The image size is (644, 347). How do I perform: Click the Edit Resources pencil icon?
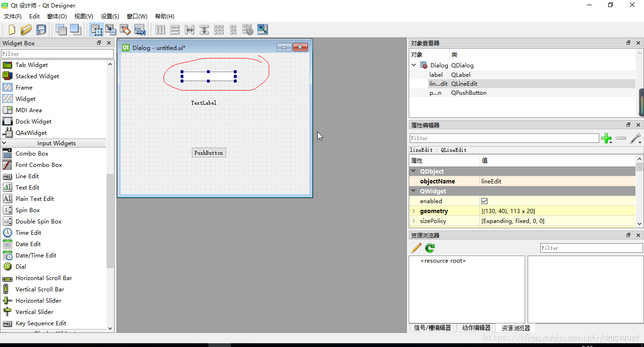416,248
